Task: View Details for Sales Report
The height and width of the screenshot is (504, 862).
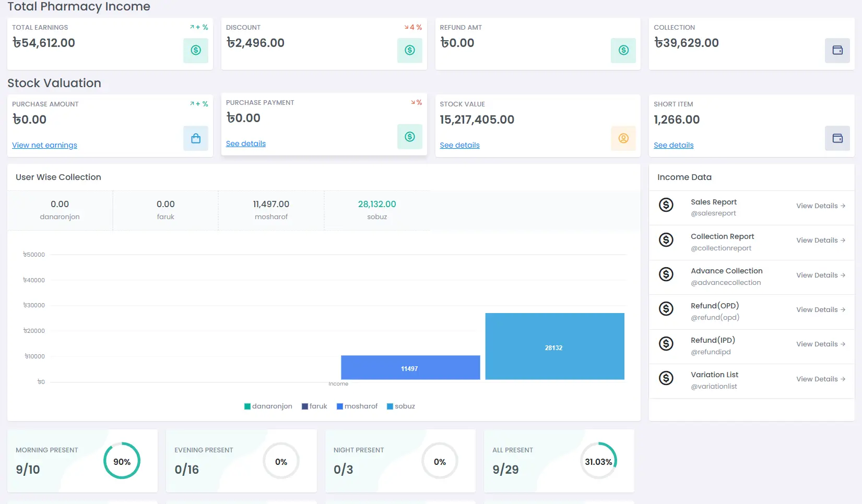Action: pyautogui.click(x=821, y=206)
